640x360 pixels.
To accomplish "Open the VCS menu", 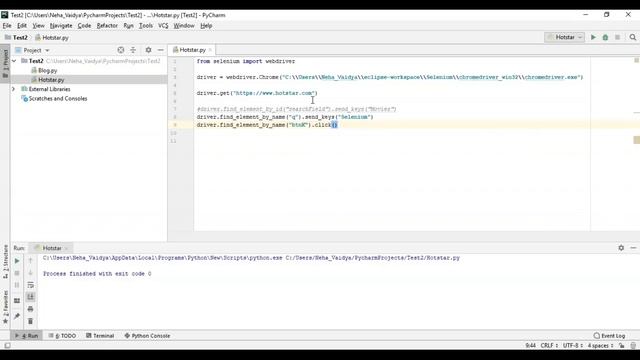I will (163, 25).
